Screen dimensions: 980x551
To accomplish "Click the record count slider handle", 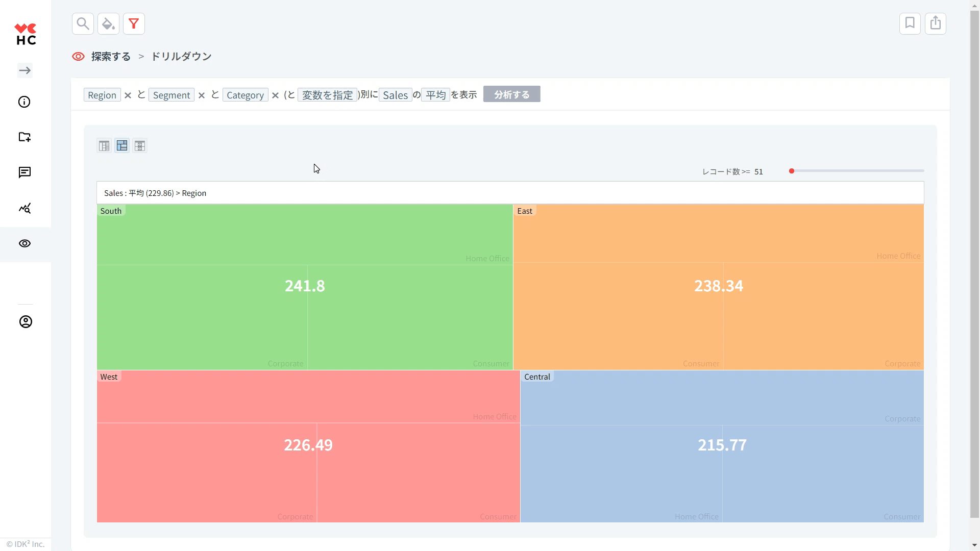I will [x=792, y=171].
